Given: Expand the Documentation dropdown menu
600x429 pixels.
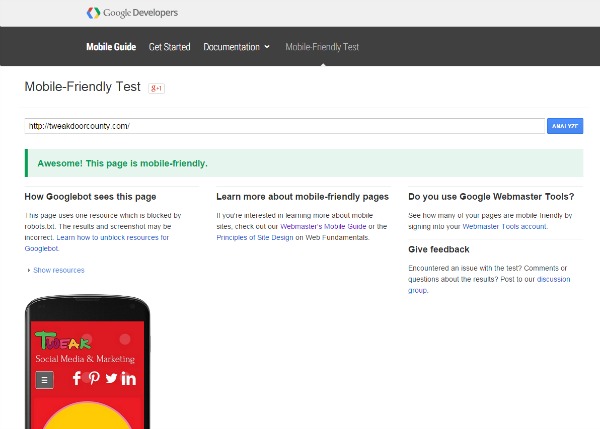Looking at the screenshot, I should [x=236, y=47].
